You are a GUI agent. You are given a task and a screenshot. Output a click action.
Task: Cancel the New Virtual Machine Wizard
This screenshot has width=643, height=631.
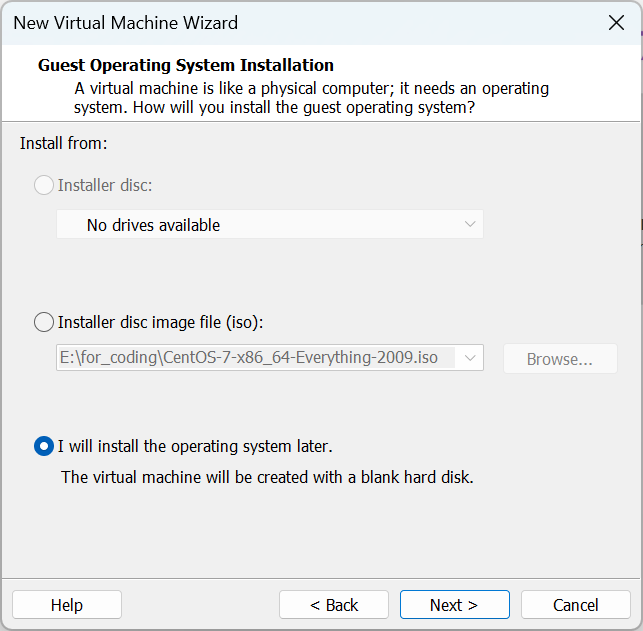coord(575,605)
